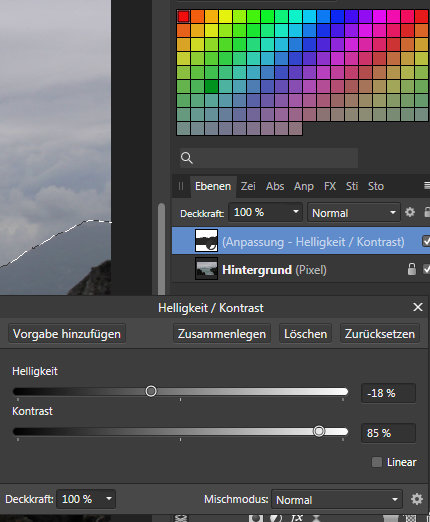Click the Zusammenlegen button
This screenshot has width=430, height=522.
222,333
